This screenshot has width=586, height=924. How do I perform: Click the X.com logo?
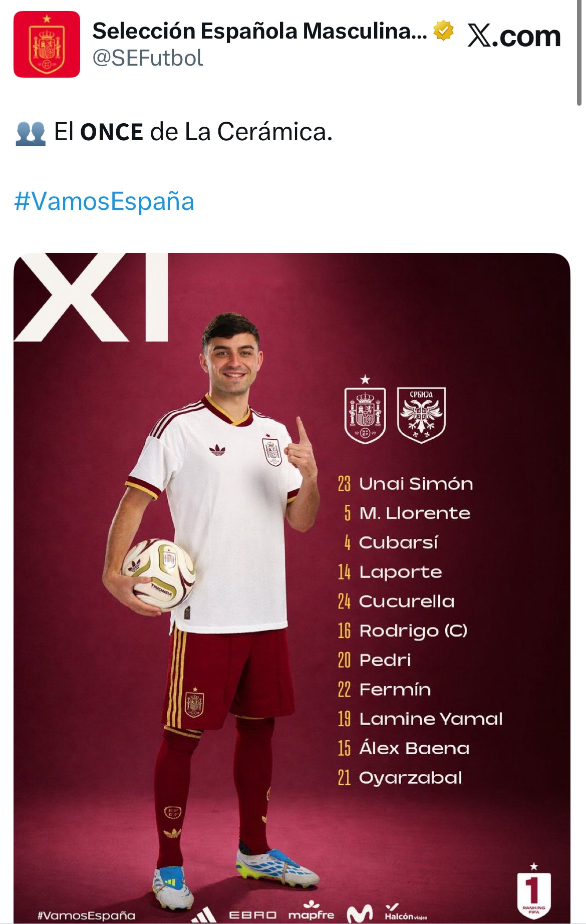tap(514, 36)
